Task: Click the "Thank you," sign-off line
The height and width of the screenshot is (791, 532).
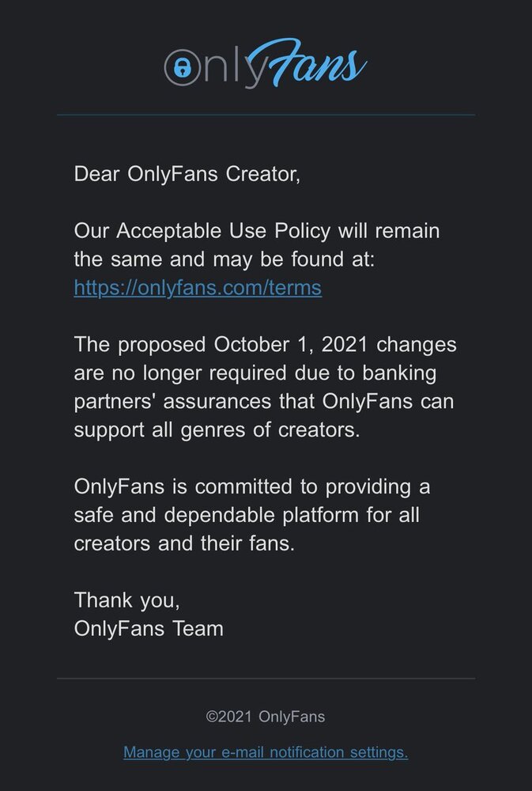Action: coord(126,600)
